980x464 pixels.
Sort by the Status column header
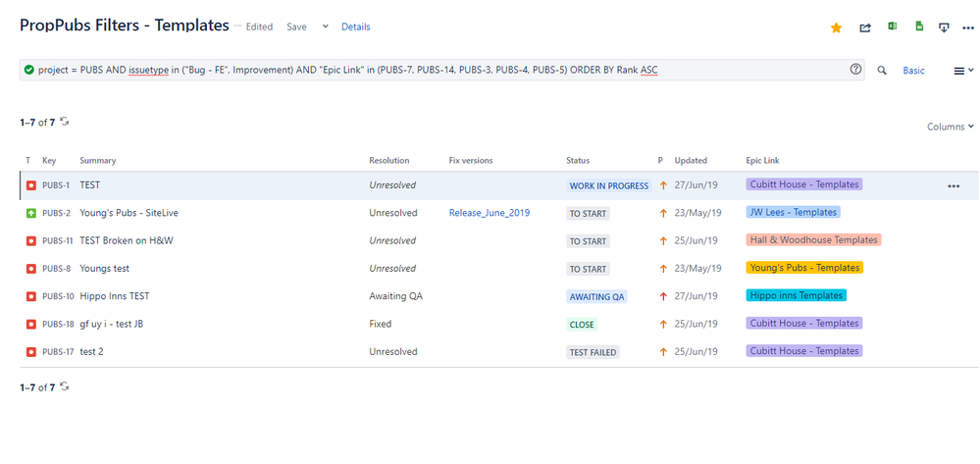coord(578,161)
